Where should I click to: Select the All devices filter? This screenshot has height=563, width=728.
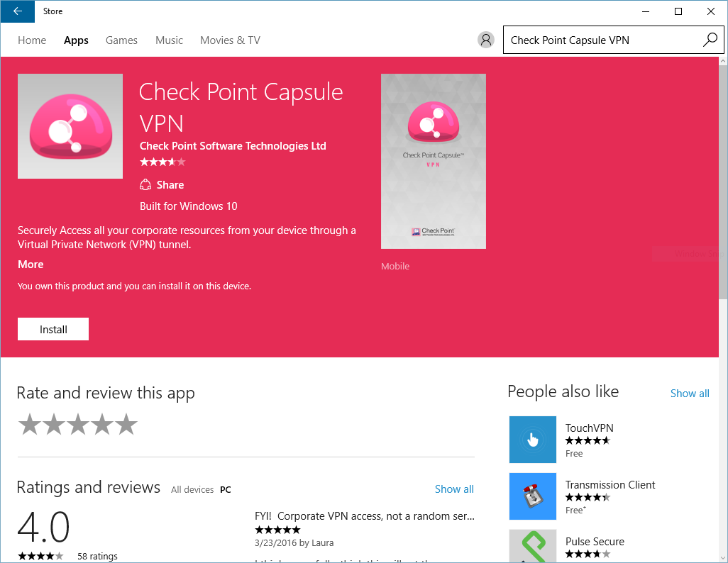tap(192, 489)
